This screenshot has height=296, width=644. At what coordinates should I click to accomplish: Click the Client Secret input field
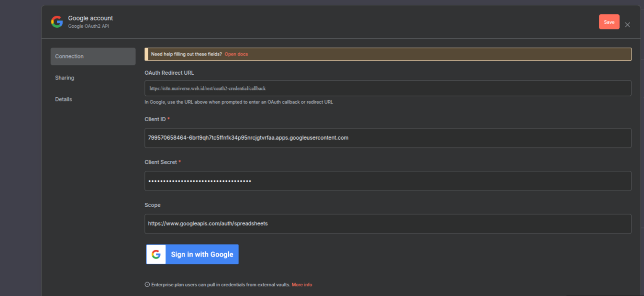[388, 181]
